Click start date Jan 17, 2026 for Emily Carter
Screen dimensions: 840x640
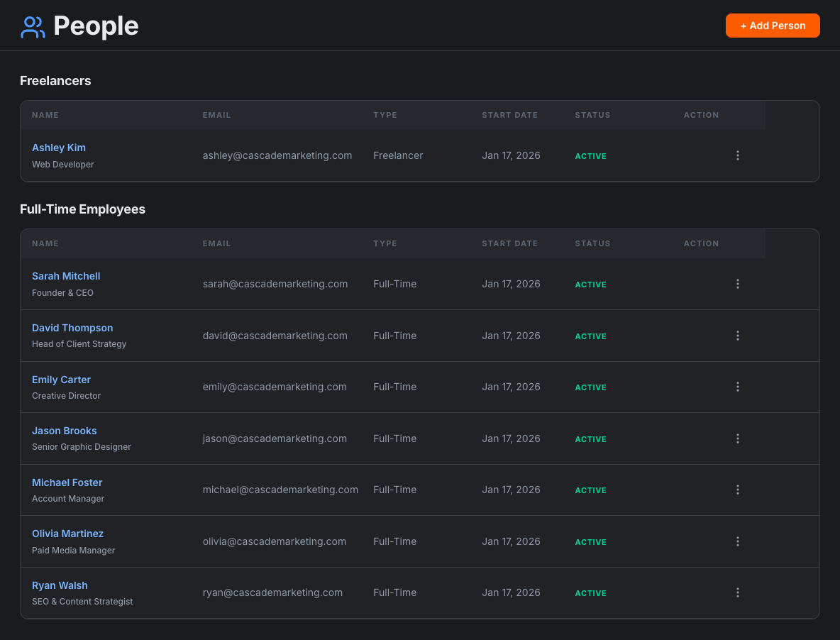511,387
